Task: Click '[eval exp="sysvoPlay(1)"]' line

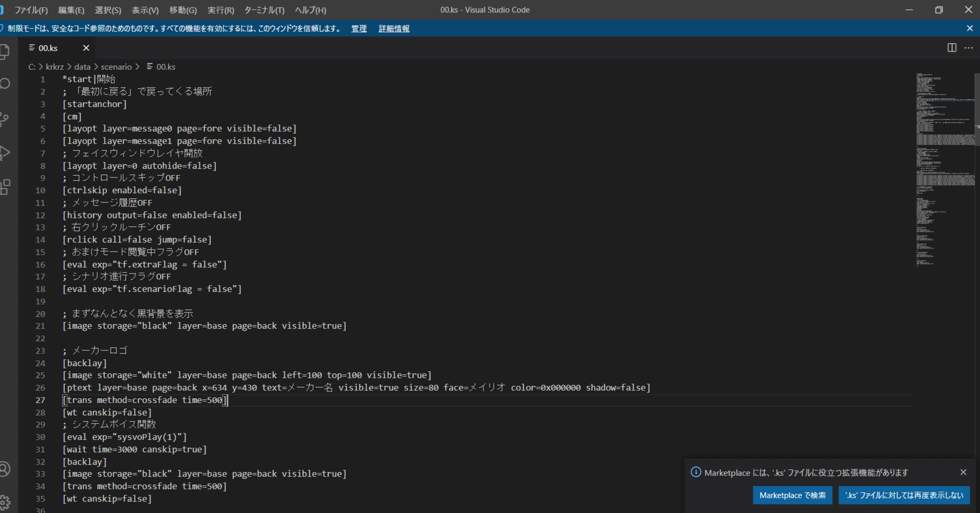Action: (x=125, y=437)
